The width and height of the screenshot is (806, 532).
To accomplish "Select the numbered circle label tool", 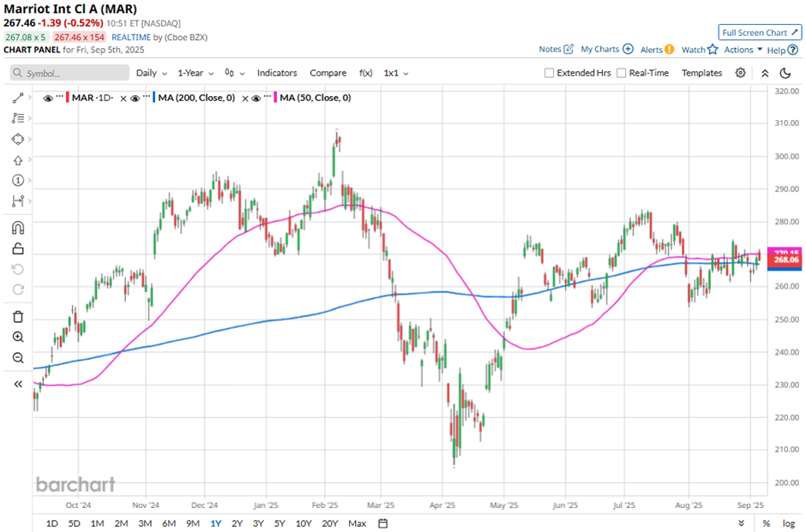I will click(18, 180).
